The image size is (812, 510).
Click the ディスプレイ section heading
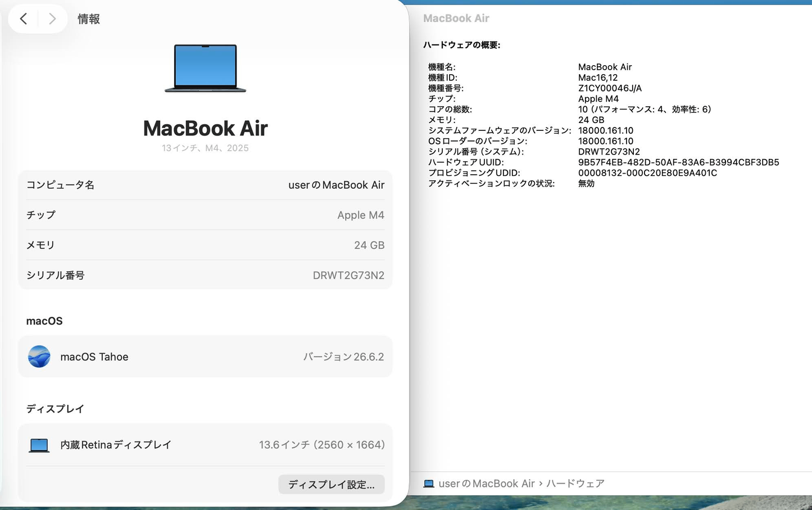pyautogui.click(x=55, y=409)
